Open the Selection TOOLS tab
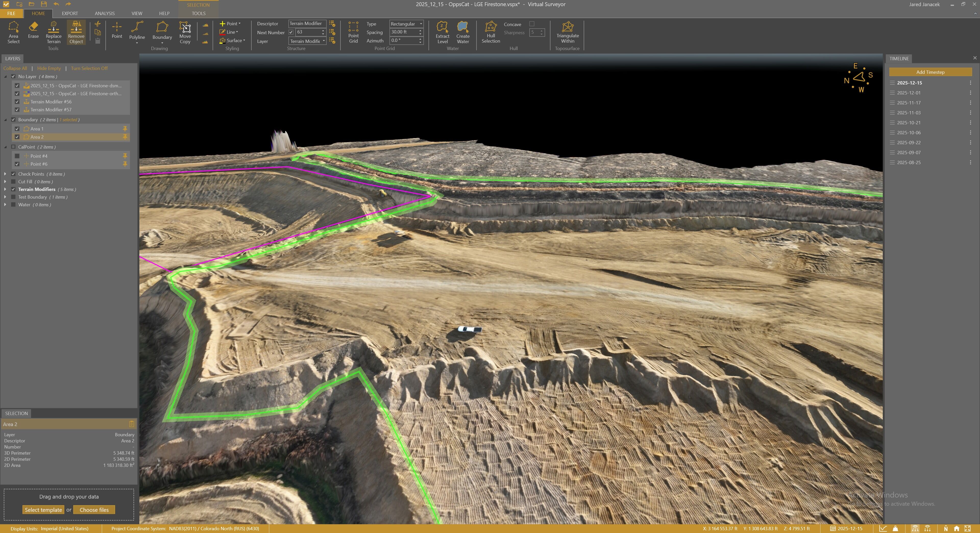This screenshot has height=533, width=980. coord(199,13)
